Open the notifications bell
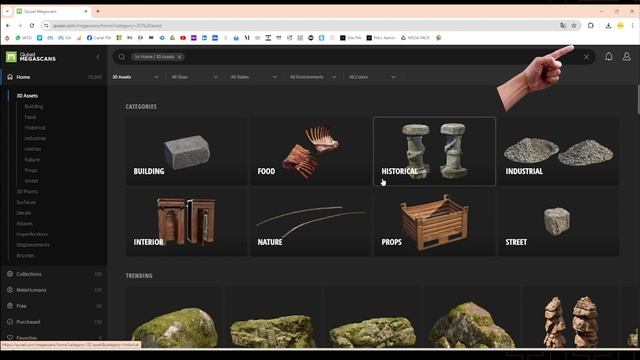640x360 pixels. coord(609,57)
